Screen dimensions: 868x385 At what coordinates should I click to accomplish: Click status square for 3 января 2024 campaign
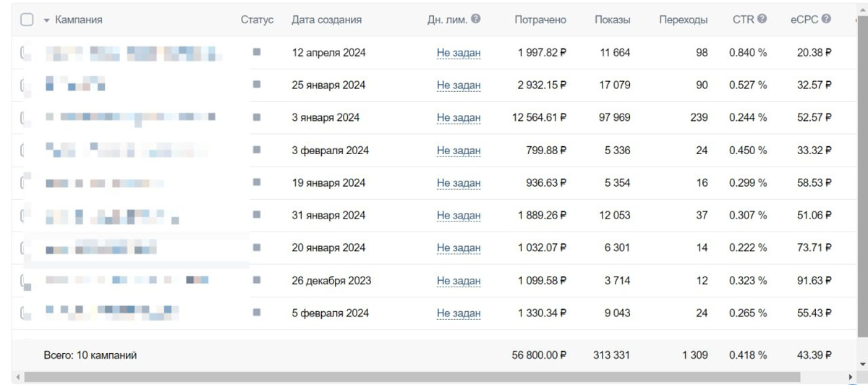pyautogui.click(x=257, y=117)
